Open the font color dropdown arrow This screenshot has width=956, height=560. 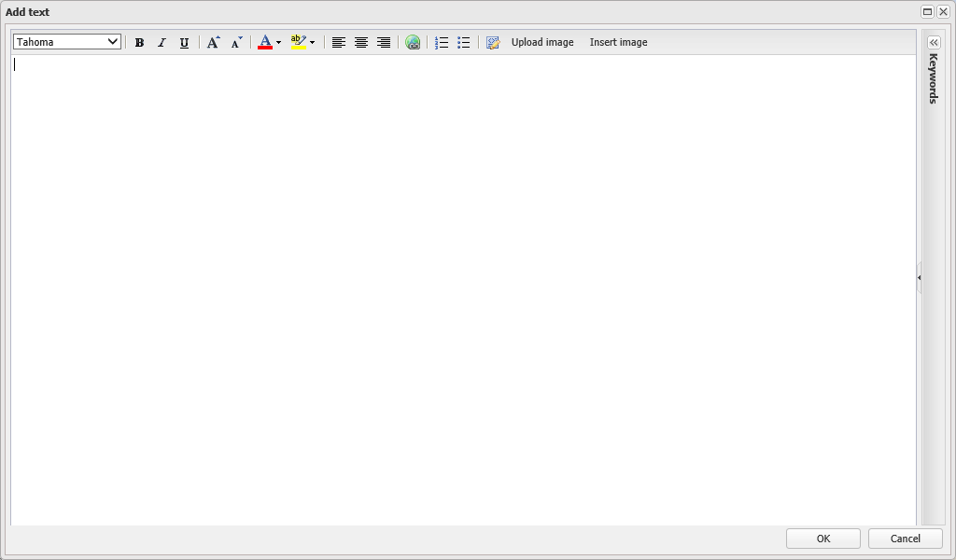click(x=278, y=43)
